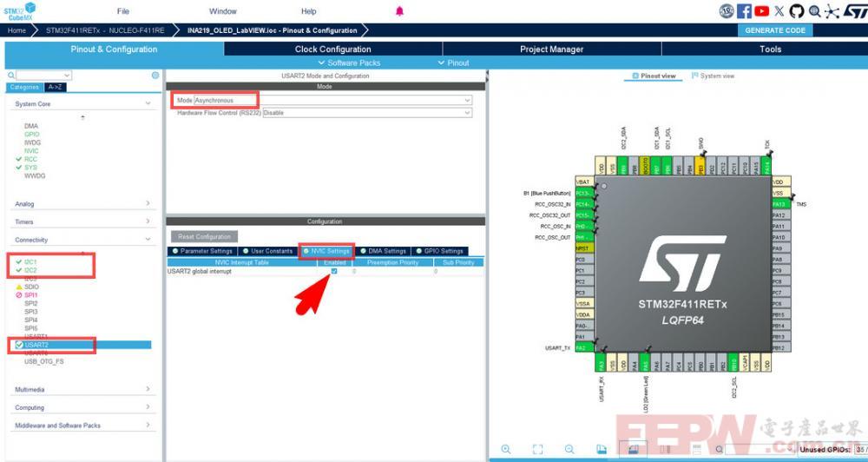Select the Pinout & Configuration tab
The height and width of the screenshot is (462, 868).
pos(114,49)
